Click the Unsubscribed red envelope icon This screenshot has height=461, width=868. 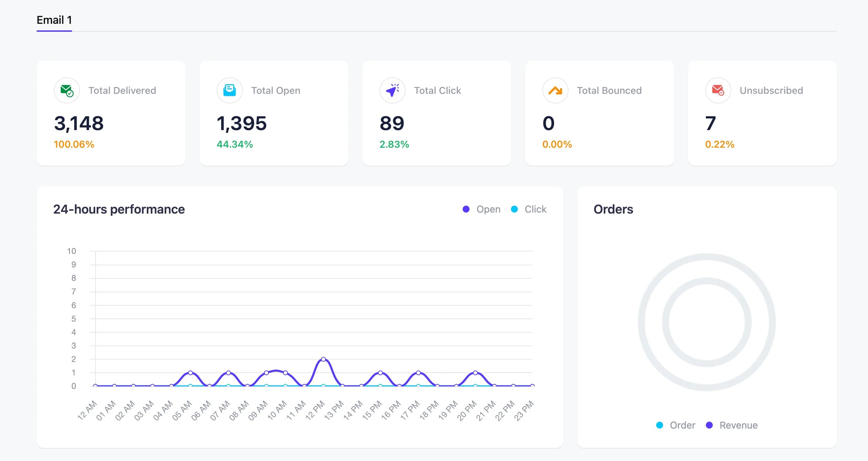pyautogui.click(x=717, y=90)
